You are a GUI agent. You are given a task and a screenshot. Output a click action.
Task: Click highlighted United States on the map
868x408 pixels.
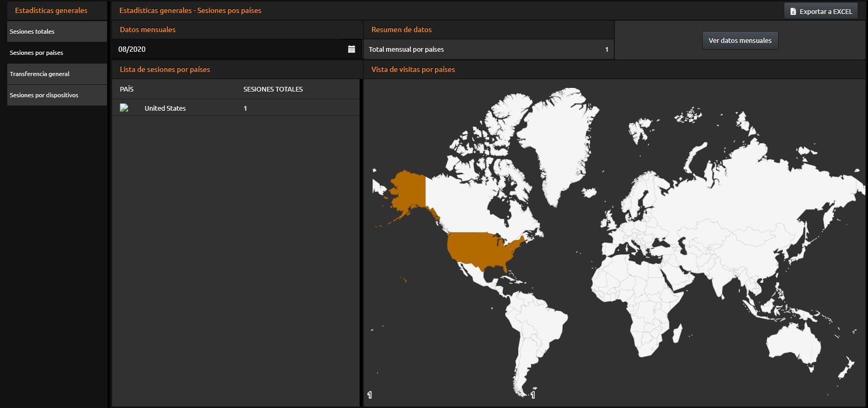(481, 250)
